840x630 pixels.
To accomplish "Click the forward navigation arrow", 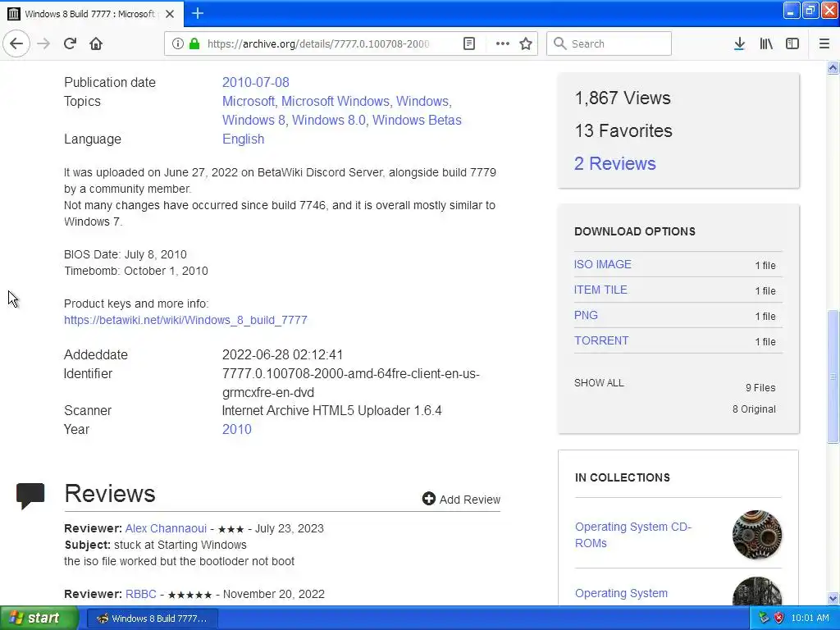I will (43, 43).
